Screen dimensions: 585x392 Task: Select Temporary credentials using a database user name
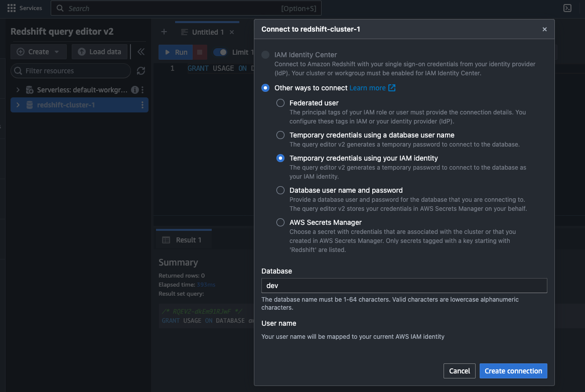(x=280, y=135)
